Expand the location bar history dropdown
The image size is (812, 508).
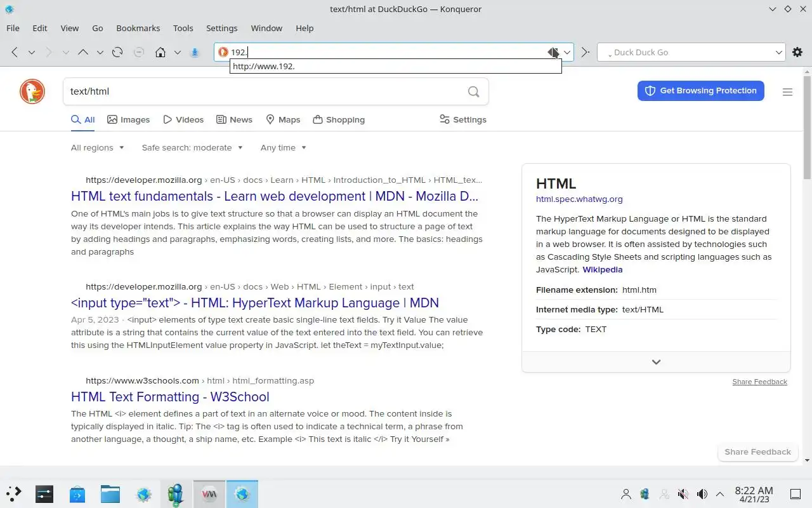567,52
